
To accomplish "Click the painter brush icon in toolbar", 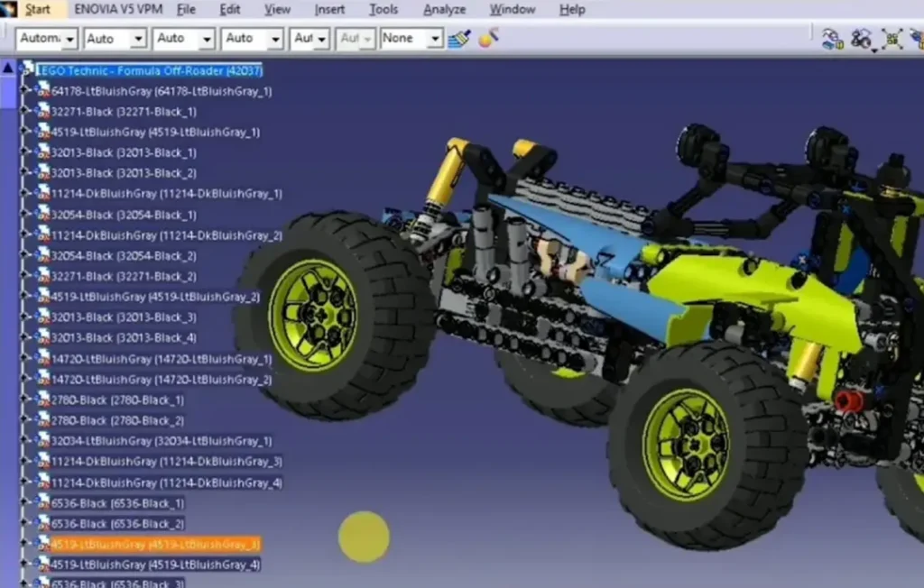I will pyautogui.click(x=459, y=39).
